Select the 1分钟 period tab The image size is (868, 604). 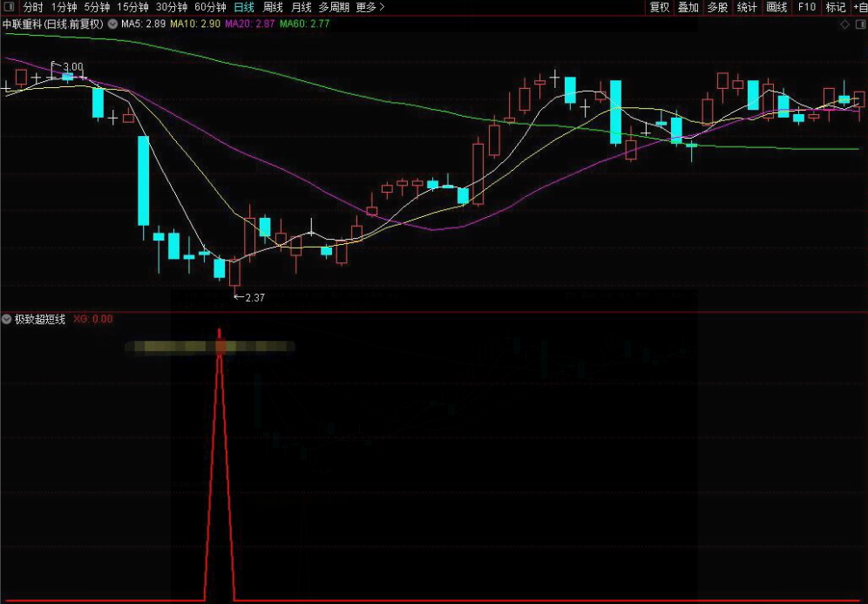[64, 7]
